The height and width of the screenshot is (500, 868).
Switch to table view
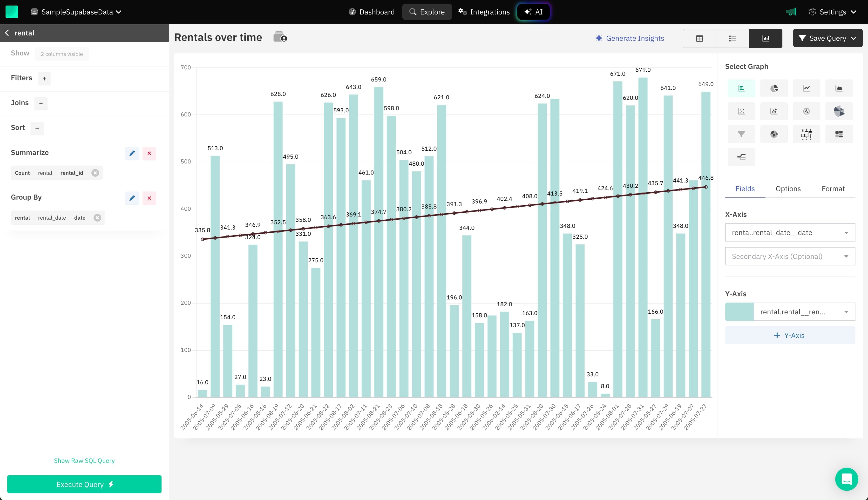[699, 39]
